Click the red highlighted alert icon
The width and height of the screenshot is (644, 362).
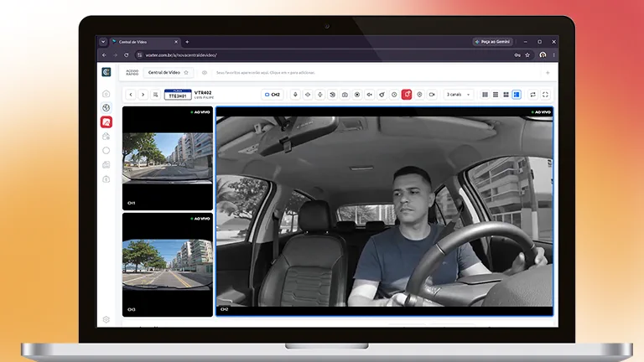[407, 95]
